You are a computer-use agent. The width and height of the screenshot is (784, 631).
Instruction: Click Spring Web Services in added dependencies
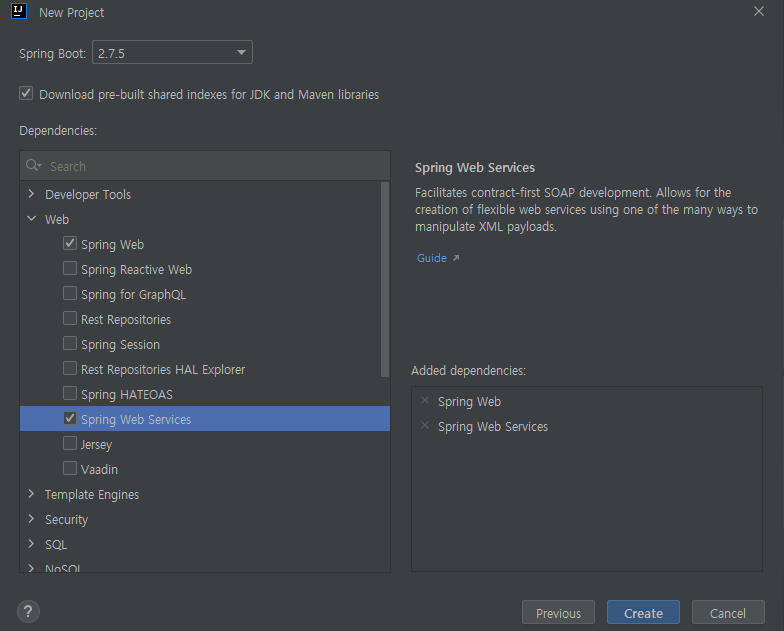493,426
